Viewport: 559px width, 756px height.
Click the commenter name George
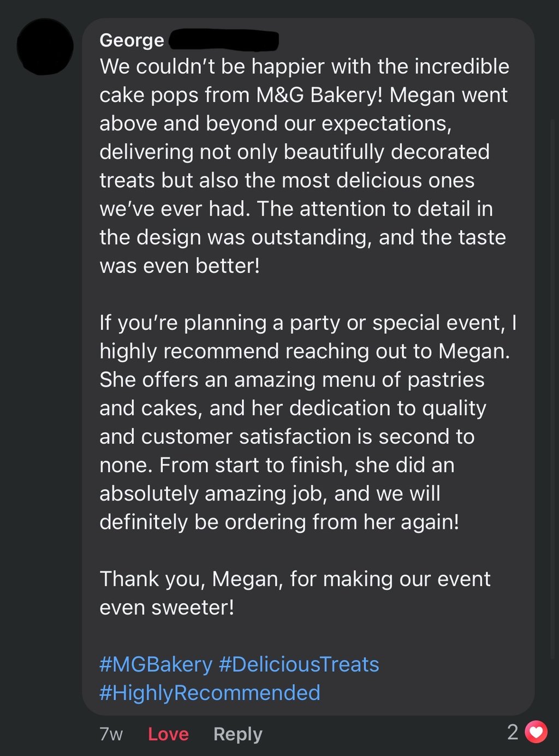[132, 40]
